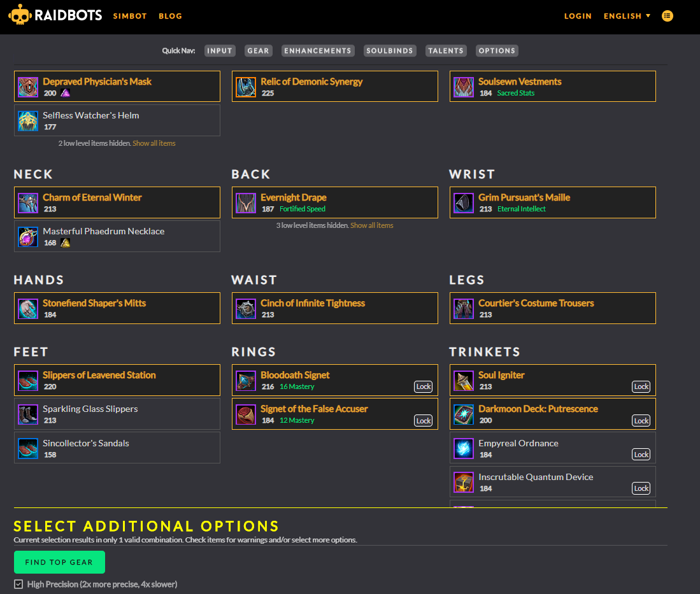Click the Find Top Gear button
The width and height of the screenshot is (700, 594).
(x=59, y=562)
